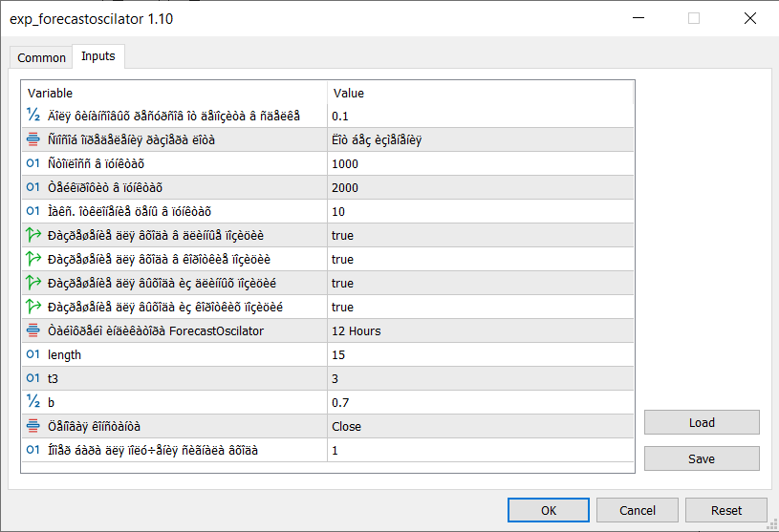Image resolution: width=779 pixels, height=532 pixels.
Task: Click the Load button
Action: click(x=701, y=422)
